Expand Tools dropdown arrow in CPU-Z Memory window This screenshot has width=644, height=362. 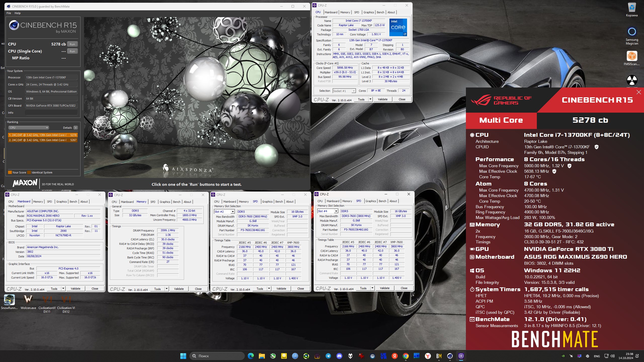(x=167, y=289)
